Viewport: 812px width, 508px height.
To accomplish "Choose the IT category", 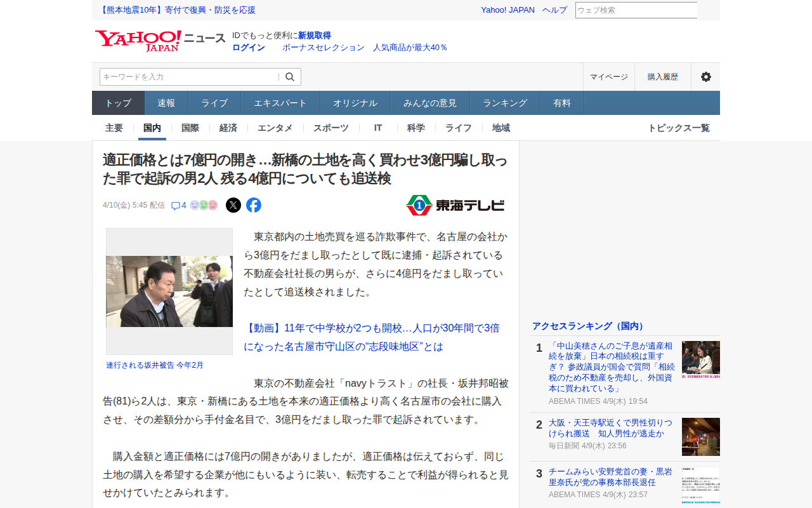I will [x=378, y=128].
